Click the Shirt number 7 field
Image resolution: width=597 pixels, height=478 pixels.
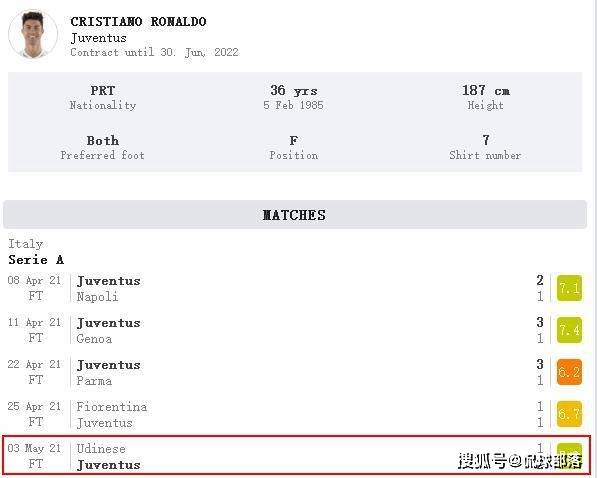[485, 147]
